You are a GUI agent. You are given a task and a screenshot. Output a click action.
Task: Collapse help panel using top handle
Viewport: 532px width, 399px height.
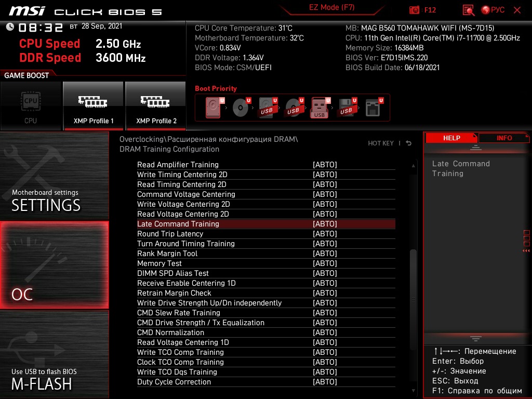(x=476, y=148)
